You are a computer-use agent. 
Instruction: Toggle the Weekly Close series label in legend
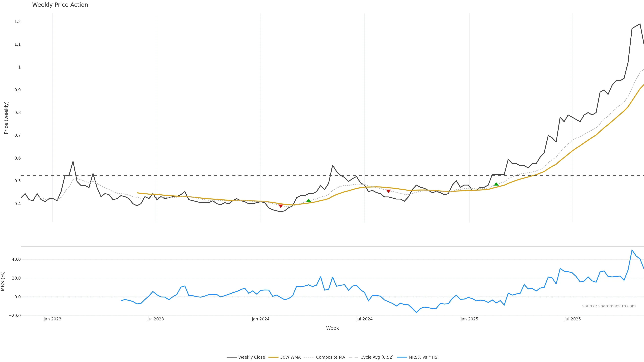[252, 357]
